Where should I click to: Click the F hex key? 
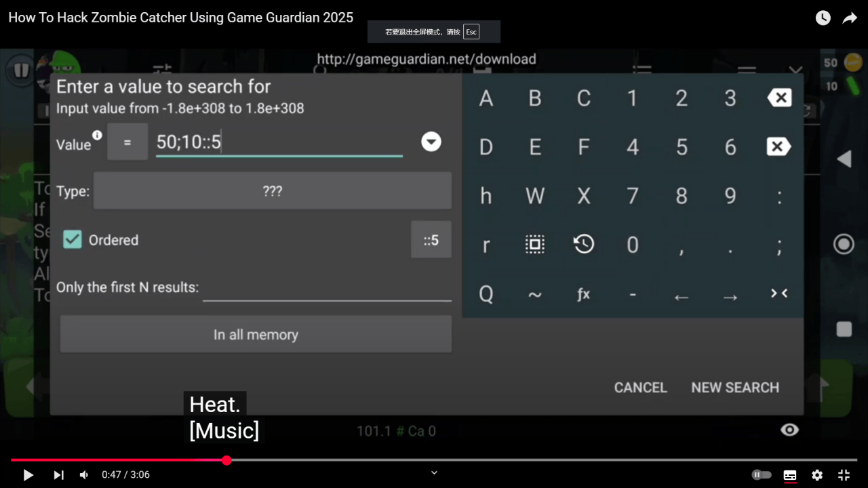pyautogui.click(x=584, y=147)
